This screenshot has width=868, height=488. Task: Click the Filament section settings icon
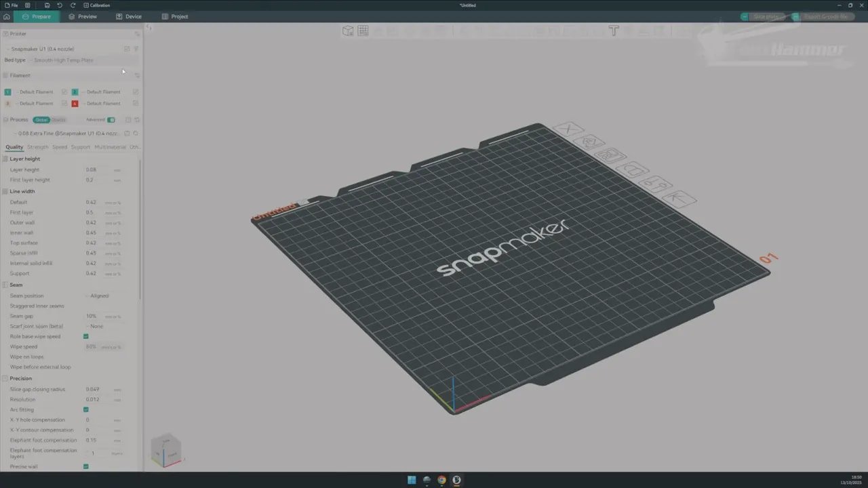tap(136, 75)
